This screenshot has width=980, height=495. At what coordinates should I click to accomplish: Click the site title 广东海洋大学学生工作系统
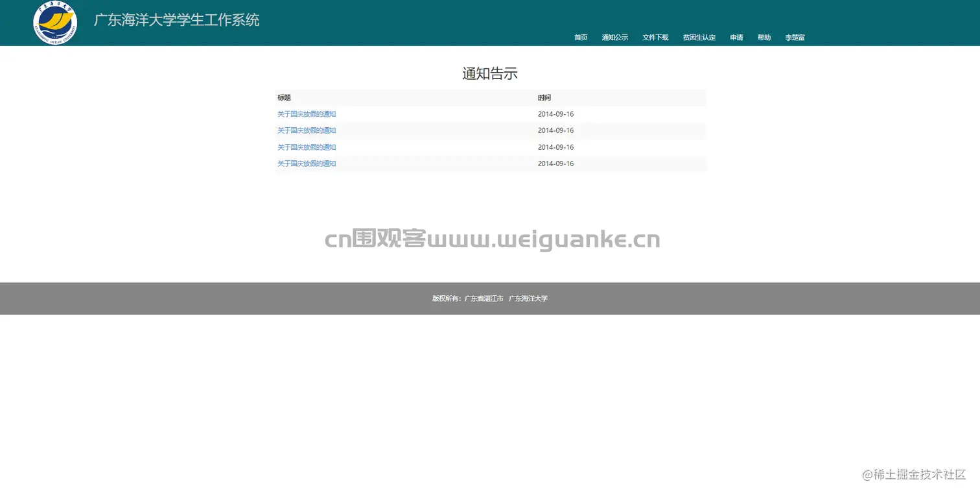[x=176, y=20]
